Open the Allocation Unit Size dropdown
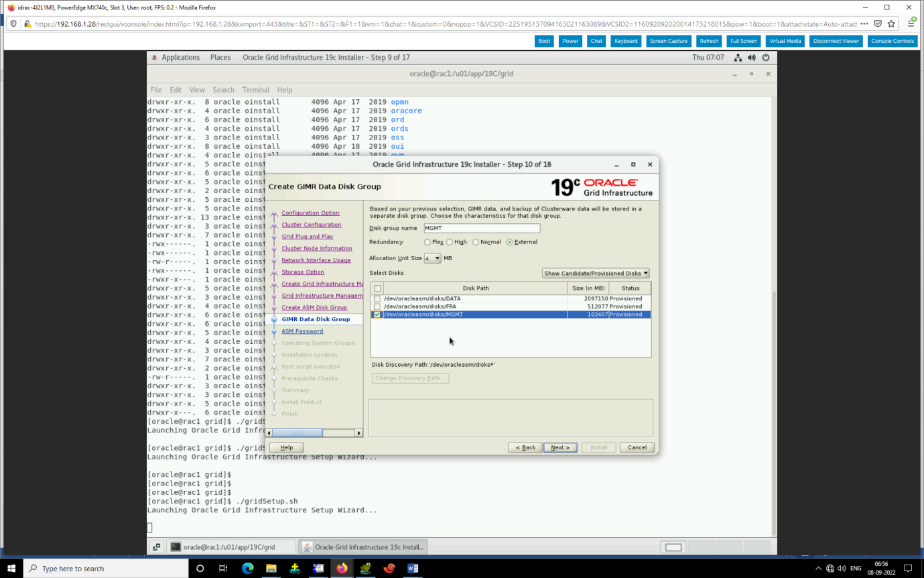 tap(432, 258)
